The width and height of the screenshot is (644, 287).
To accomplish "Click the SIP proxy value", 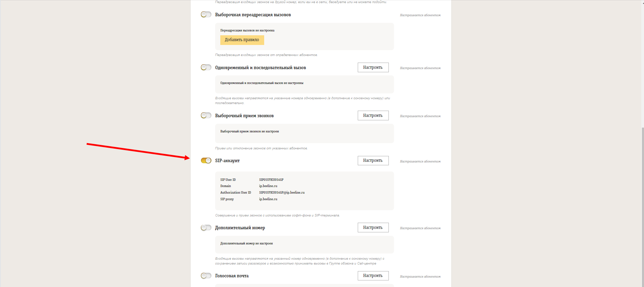I will pyautogui.click(x=268, y=199).
